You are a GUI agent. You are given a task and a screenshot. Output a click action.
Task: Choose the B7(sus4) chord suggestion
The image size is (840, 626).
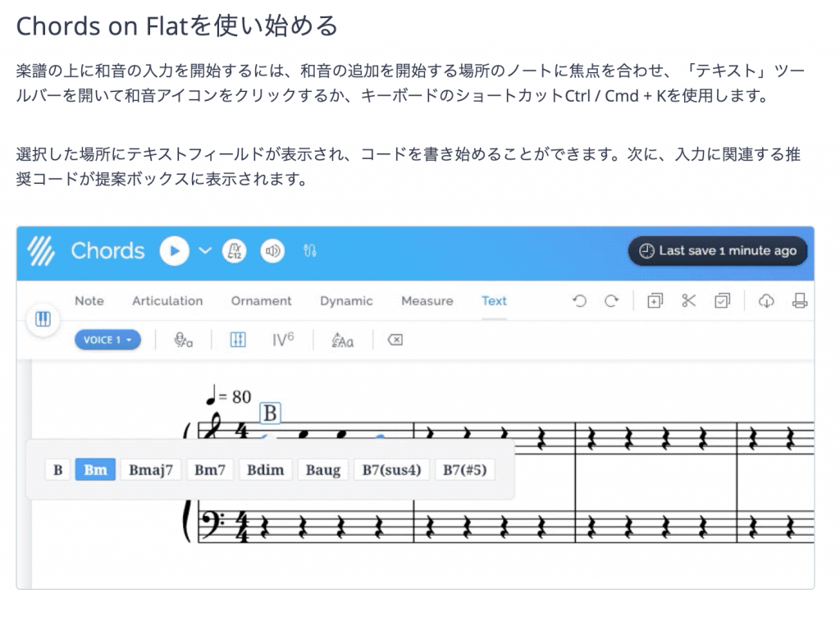pos(391,469)
